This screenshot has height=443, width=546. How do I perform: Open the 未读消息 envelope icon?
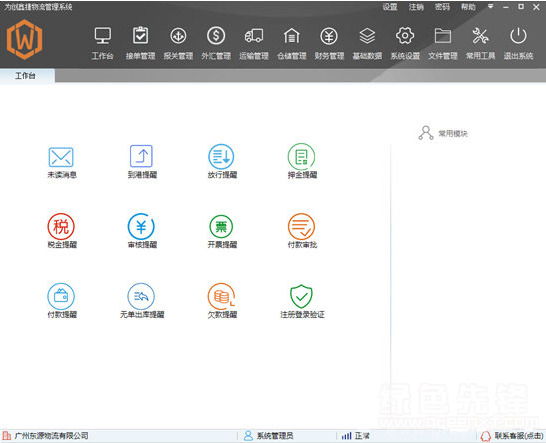tap(61, 157)
